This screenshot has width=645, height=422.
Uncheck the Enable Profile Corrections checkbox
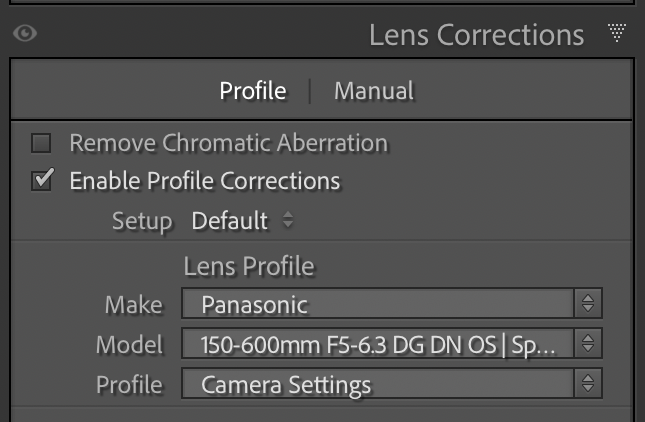click(x=41, y=181)
